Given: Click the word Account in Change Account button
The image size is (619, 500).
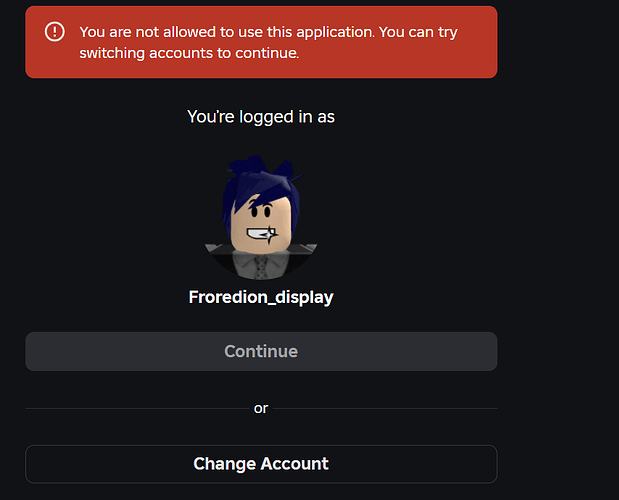Looking at the screenshot, I should click(x=294, y=464).
